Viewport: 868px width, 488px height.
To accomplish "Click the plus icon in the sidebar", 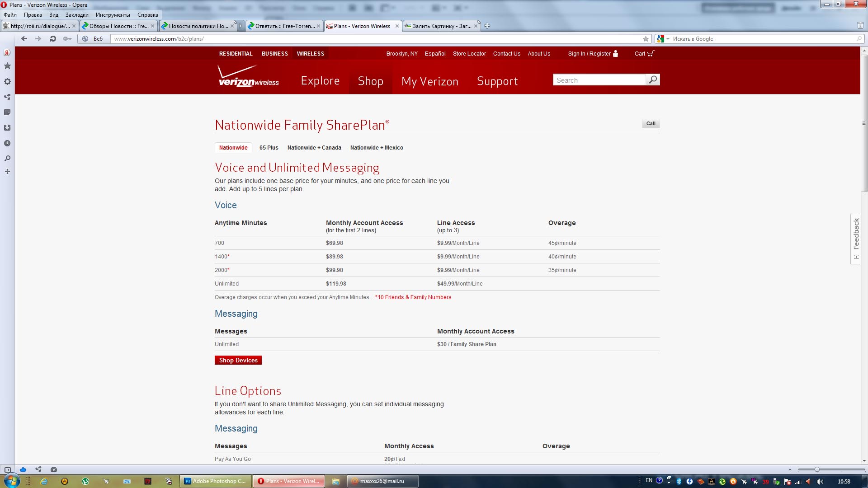I will (7, 172).
